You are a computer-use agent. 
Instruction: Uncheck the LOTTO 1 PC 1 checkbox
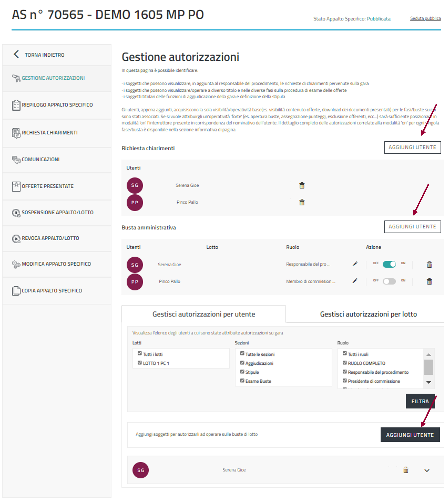140,363
